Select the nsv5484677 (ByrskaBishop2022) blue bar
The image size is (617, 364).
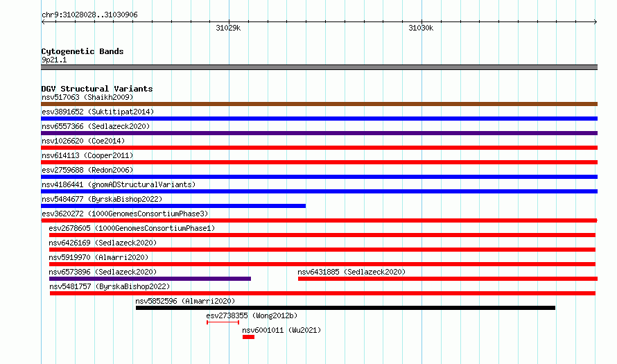tap(173, 206)
